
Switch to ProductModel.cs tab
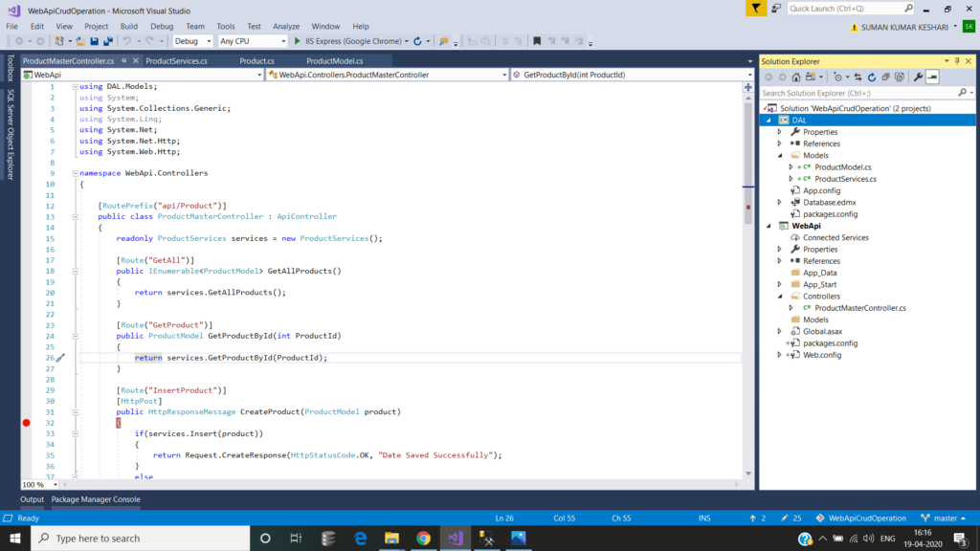coord(334,61)
